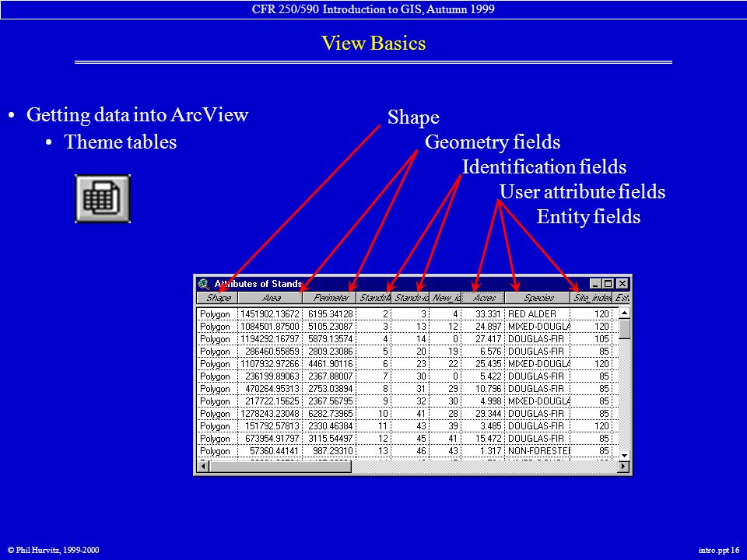Select the Acres column header

pyautogui.click(x=483, y=298)
